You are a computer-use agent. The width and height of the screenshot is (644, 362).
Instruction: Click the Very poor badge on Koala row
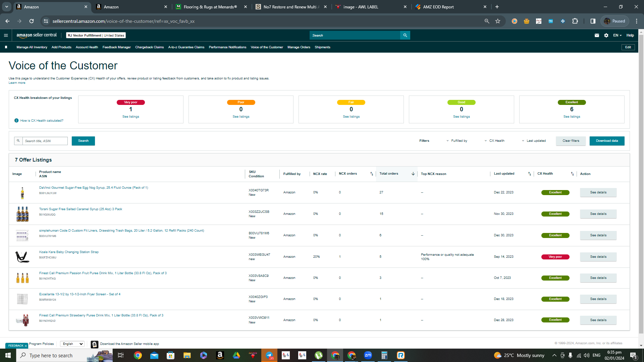[x=555, y=257]
